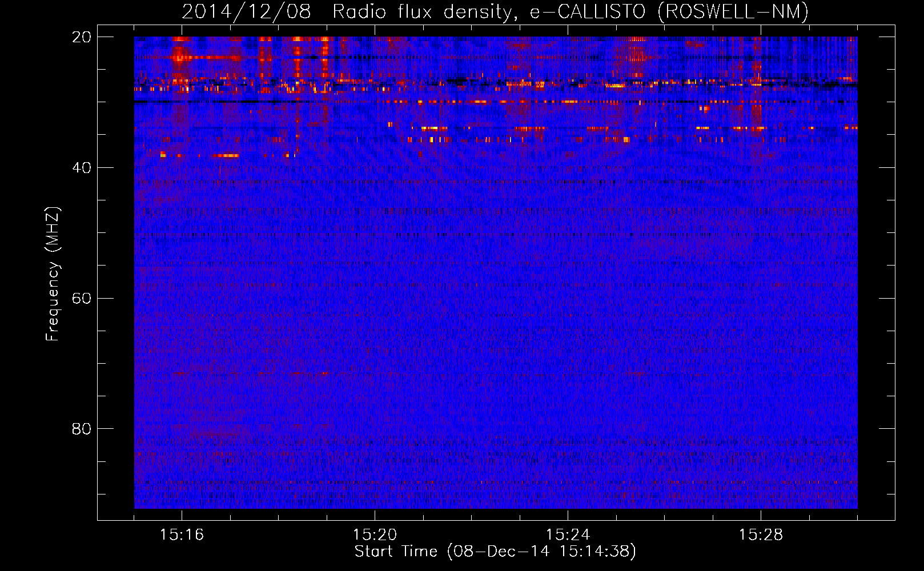Click the 15:20 time tick label
Screen dimensions: 924x571
(x=375, y=534)
